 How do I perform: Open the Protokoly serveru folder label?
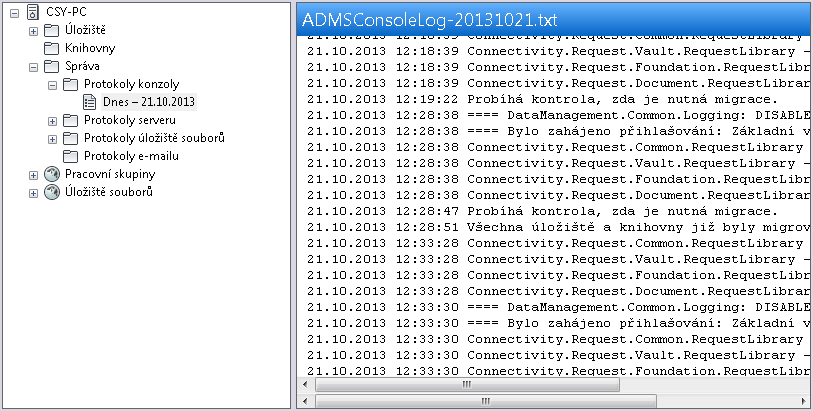coord(130,120)
